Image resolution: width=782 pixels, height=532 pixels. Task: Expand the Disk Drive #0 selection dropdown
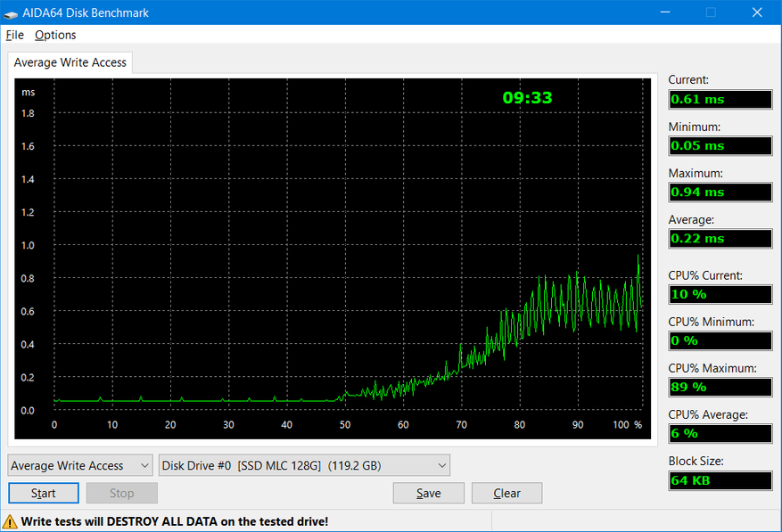pos(304,465)
